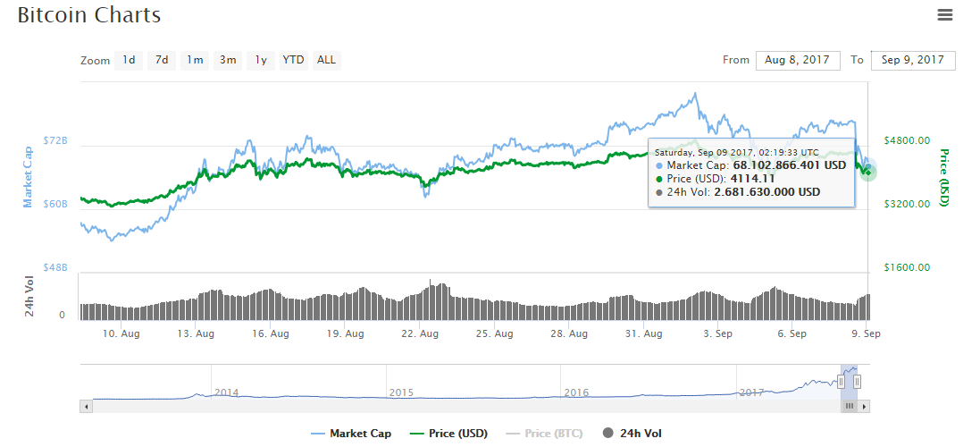The width and height of the screenshot is (980, 447).
Task: Set zoom range to 7d
Action: click(162, 60)
